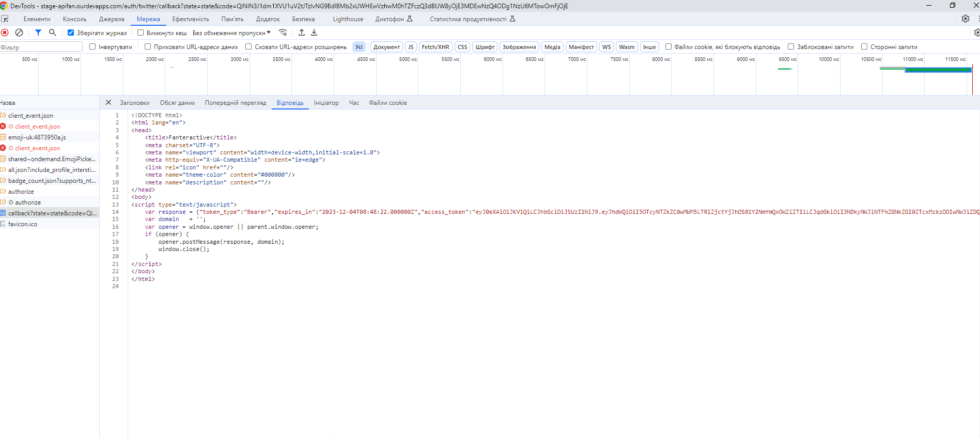Screen dimensions: 980x438
Task: Filter requests by Маніфест
Action: tap(581, 47)
